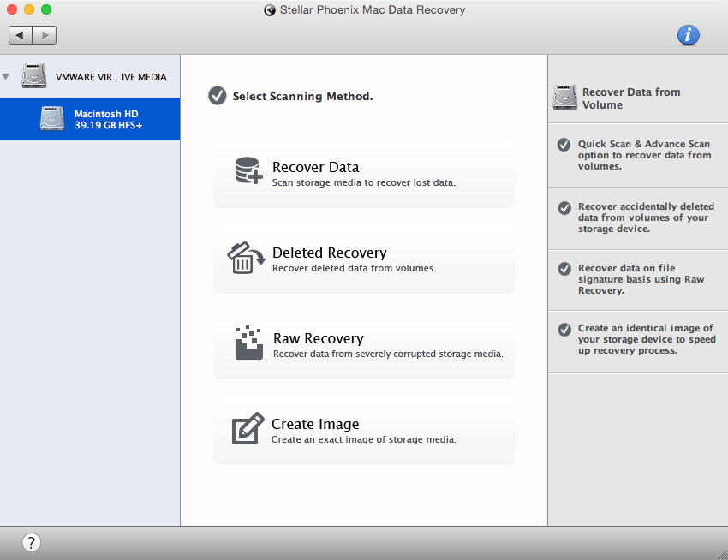The width and height of the screenshot is (728, 560).
Task: Collapse the VMWARE drive disclosure triangle
Action: tap(6, 76)
